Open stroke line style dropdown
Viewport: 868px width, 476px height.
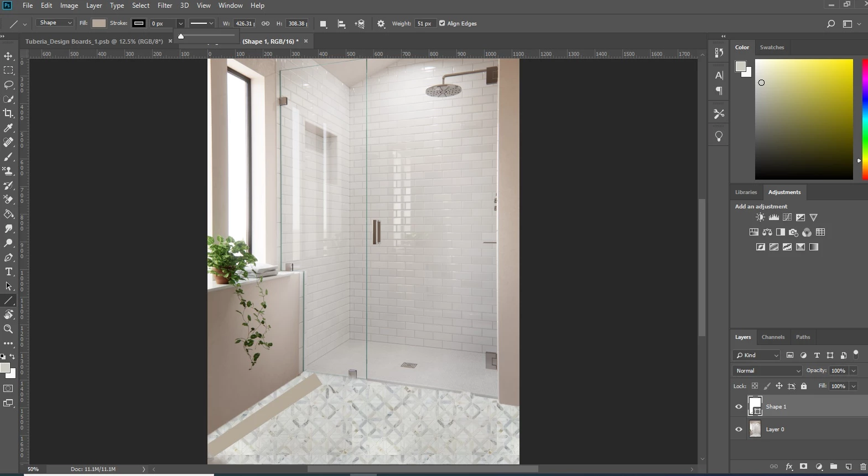click(x=201, y=23)
